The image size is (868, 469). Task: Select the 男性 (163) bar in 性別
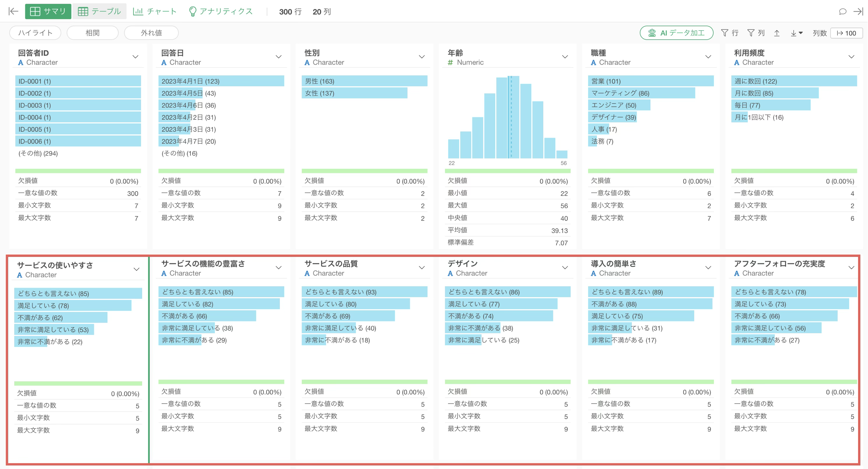365,81
